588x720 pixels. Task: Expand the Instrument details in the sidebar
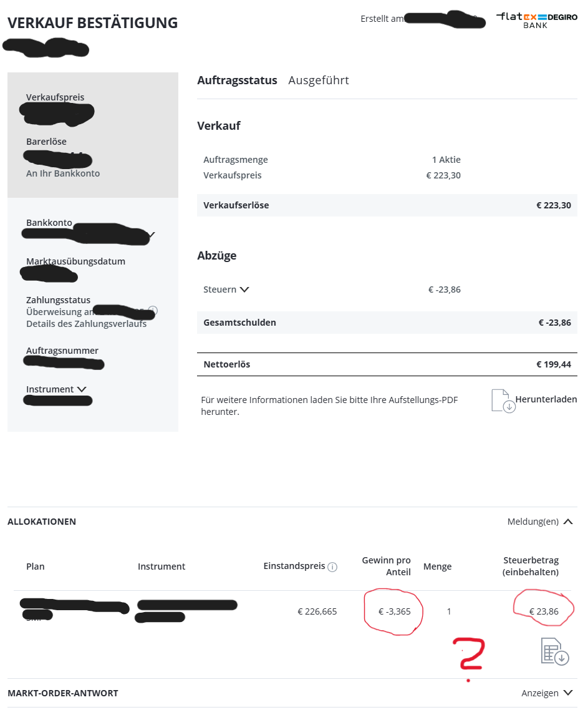[81, 389]
